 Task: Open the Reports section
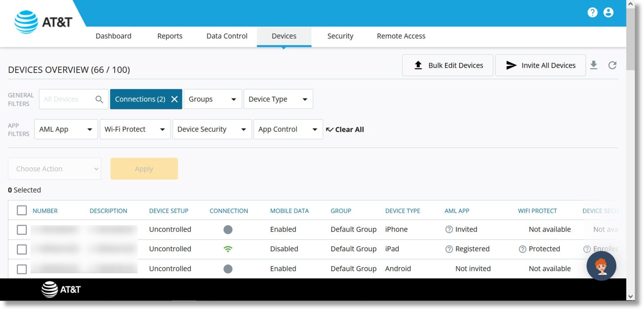pyautogui.click(x=170, y=36)
